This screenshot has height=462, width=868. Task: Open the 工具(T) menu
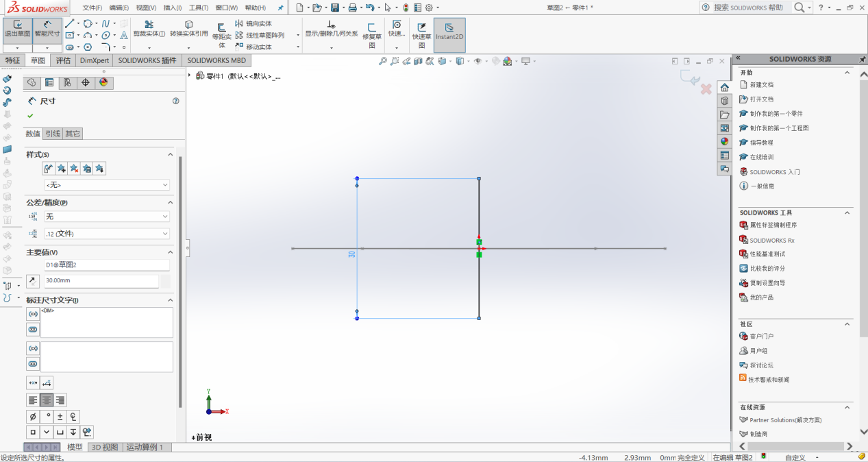(199, 8)
